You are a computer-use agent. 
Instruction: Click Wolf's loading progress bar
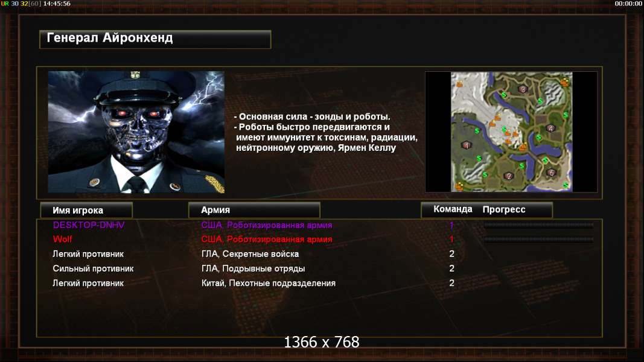click(538, 240)
